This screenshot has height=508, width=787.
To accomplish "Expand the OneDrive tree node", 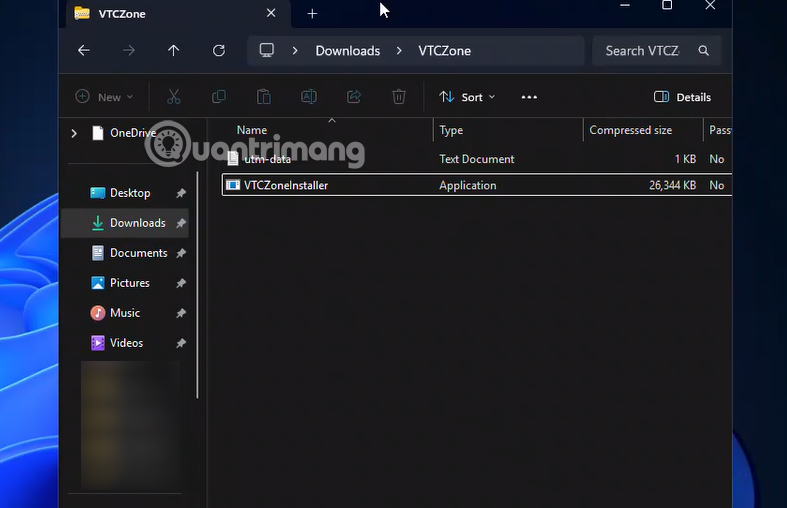I will (74, 133).
